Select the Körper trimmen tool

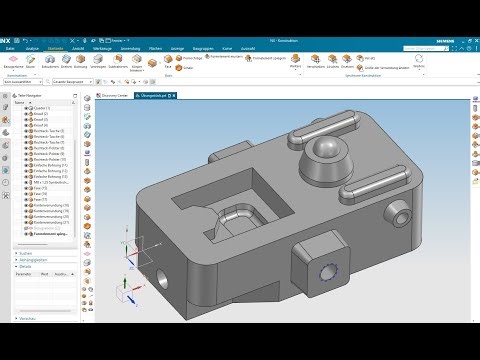pos(137,63)
